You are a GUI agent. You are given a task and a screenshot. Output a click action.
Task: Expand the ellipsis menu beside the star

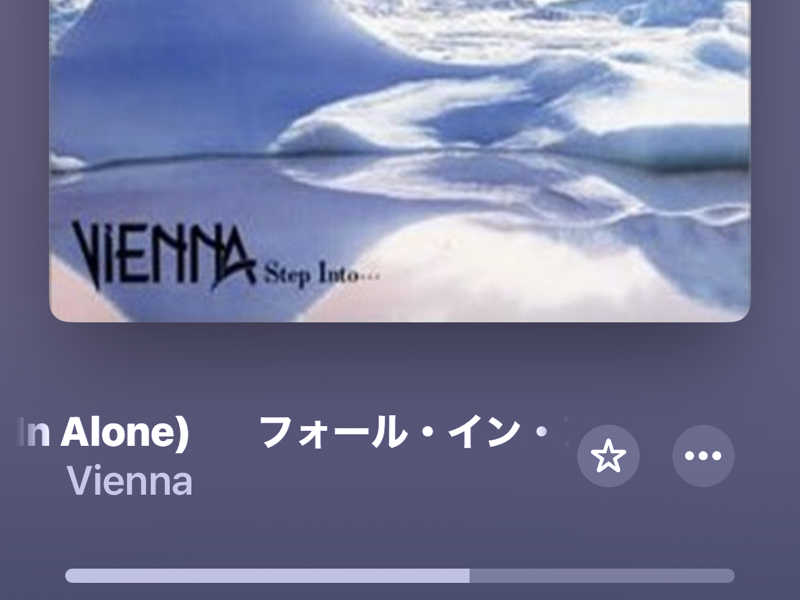(703, 456)
